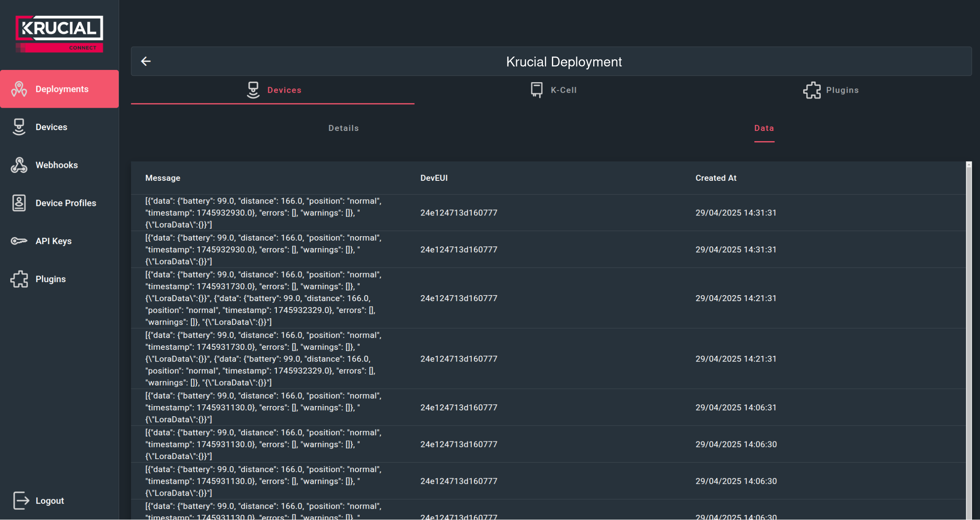Viewport: 980px width, 520px height.
Task: Click the Message column header
Action: 163,178
